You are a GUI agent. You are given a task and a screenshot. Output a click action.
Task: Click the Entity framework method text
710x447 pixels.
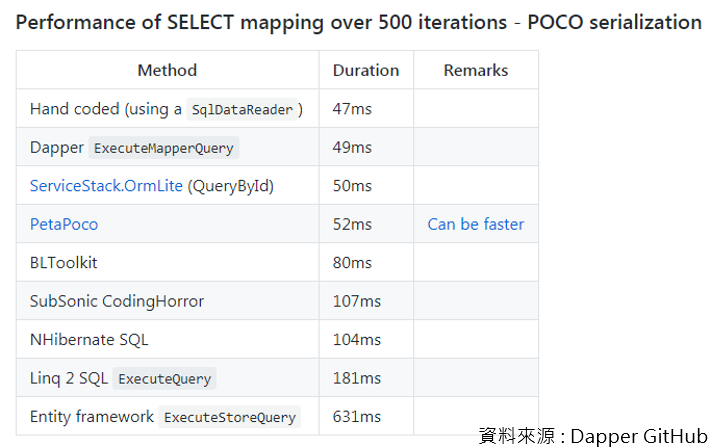coord(92,417)
